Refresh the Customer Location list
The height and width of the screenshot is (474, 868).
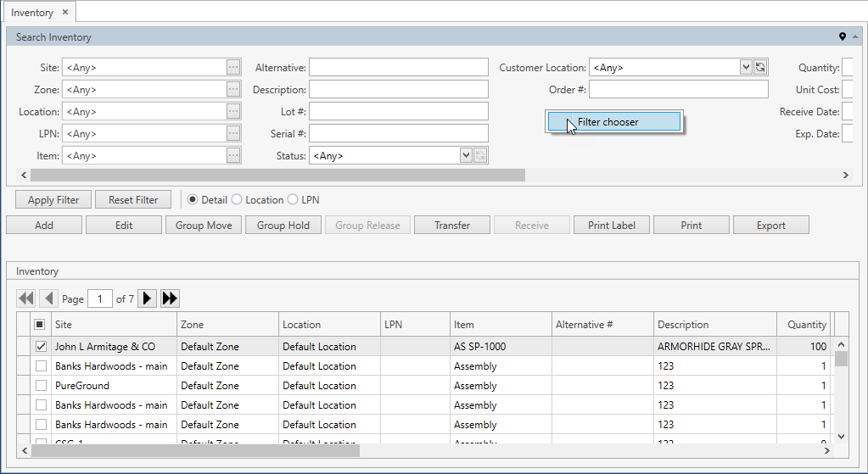(761, 68)
